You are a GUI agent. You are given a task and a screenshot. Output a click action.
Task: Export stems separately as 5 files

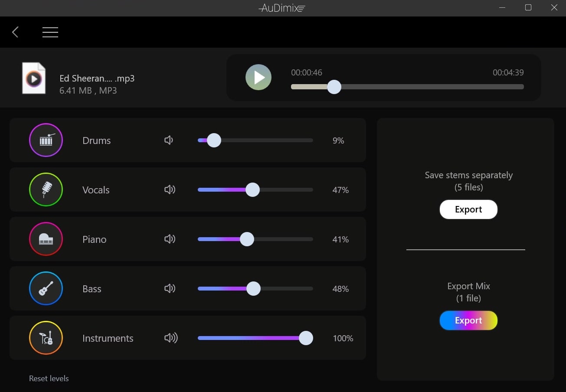[x=468, y=209]
